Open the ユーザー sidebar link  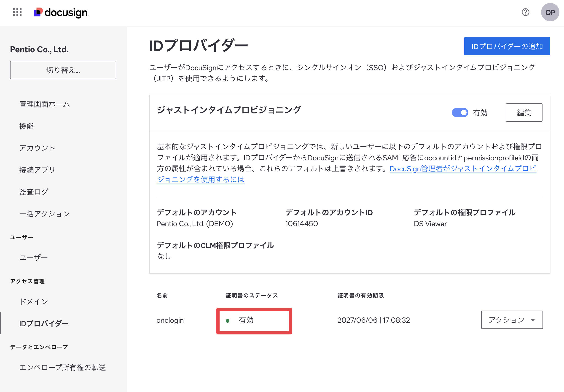coord(33,258)
